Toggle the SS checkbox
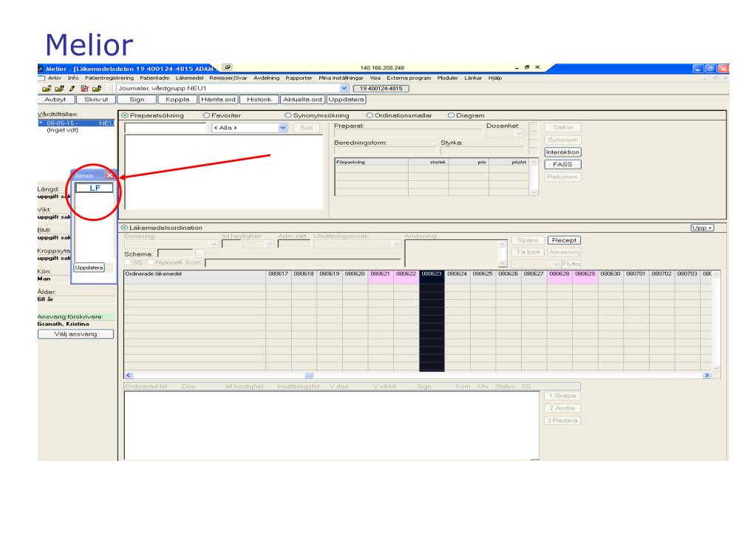 [x=128, y=262]
